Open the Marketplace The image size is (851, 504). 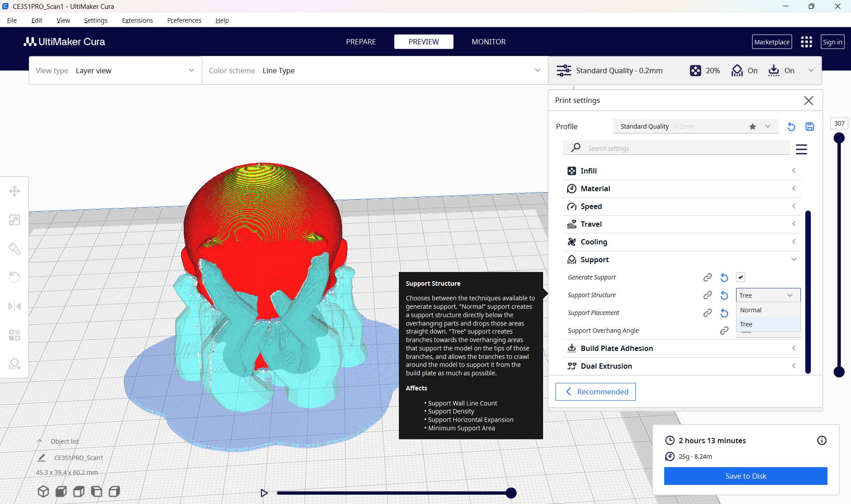772,42
